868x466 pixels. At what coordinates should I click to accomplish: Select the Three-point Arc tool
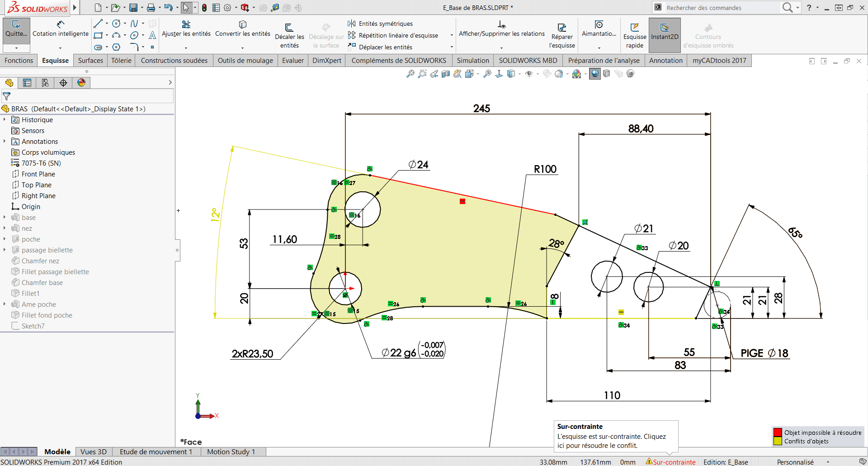tap(116, 35)
